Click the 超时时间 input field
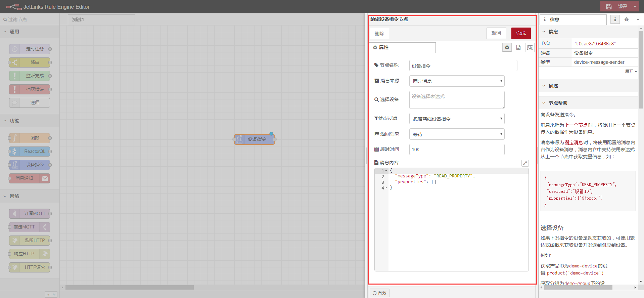 (x=457, y=150)
